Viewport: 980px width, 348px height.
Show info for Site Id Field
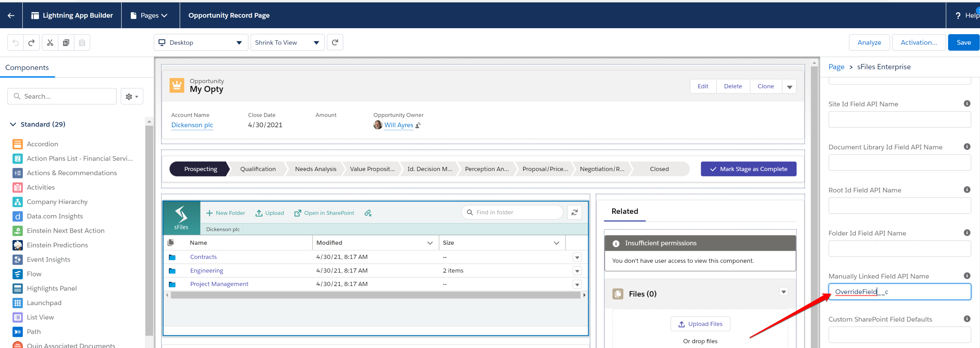click(967, 103)
